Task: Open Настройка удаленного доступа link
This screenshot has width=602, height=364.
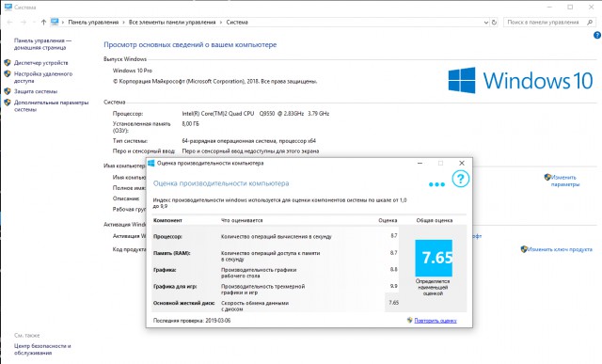Action: (x=43, y=77)
